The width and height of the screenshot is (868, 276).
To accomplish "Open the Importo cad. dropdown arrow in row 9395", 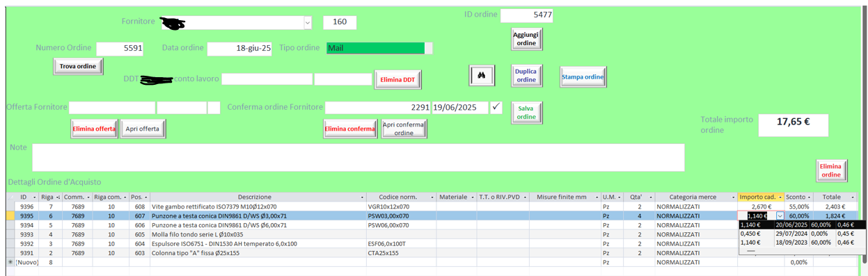I will (780, 216).
